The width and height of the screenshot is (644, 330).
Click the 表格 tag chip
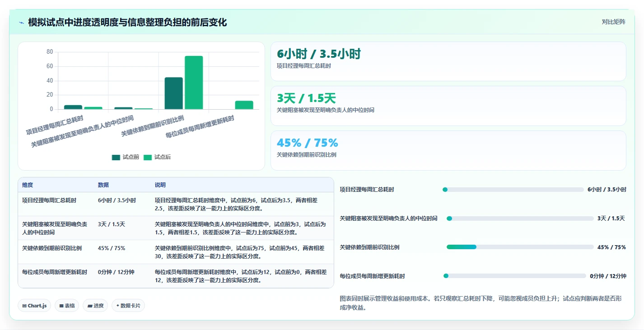67,306
